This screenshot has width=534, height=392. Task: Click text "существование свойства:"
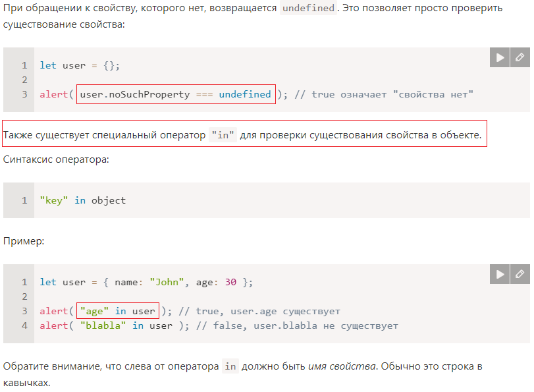click(x=64, y=24)
